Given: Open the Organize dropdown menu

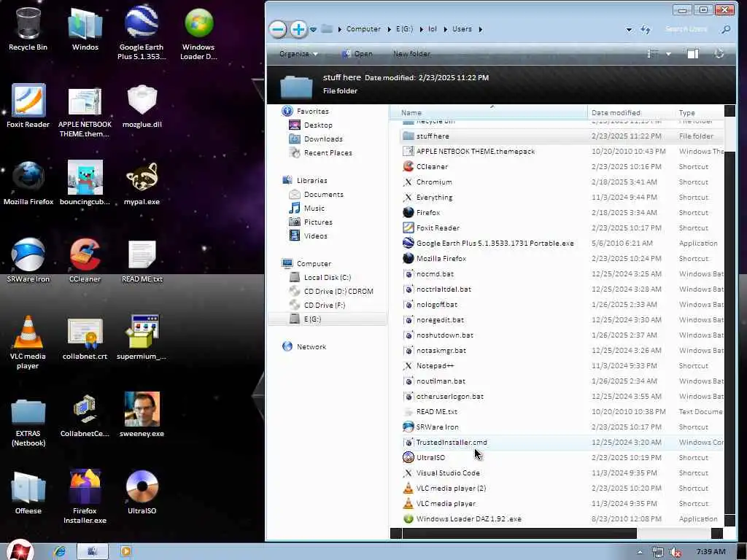Looking at the screenshot, I should click(298, 54).
